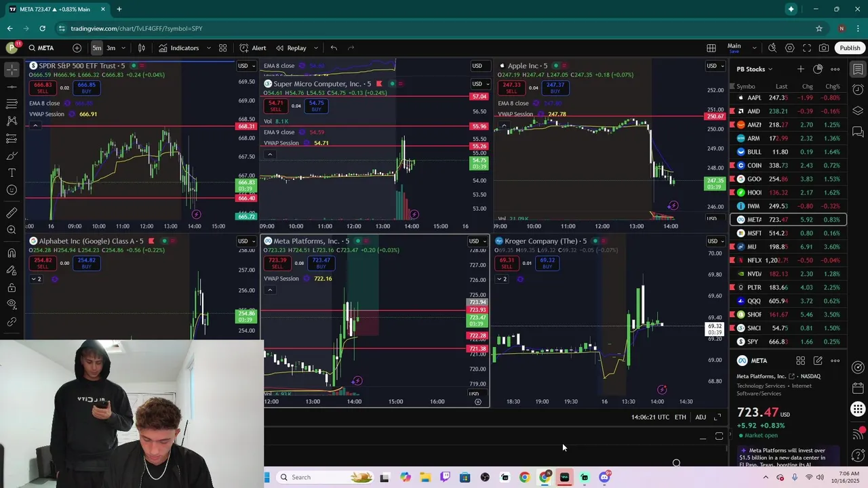Screen dimensions: 868x488
Task: Open the alerts panel clock icon
Action: click(858, 90)
